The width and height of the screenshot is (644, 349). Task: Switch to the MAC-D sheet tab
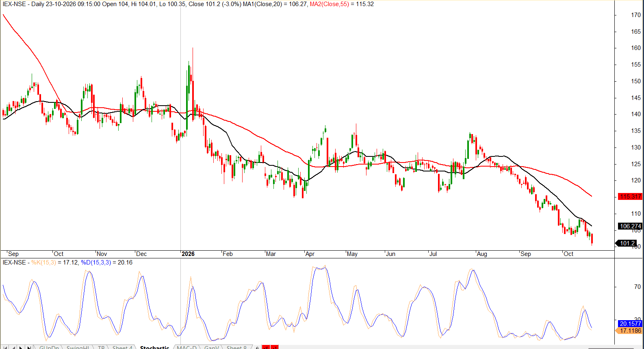pyautogui.click(x=186, y=347)
